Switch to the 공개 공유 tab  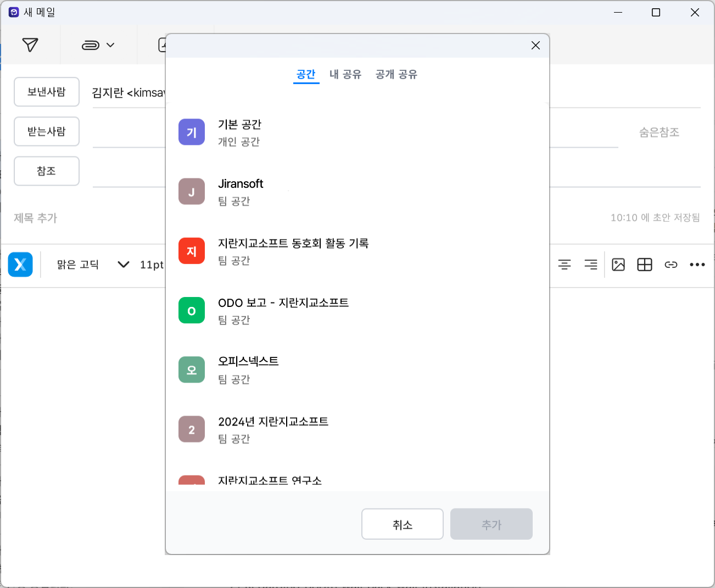tap(396, 74)
